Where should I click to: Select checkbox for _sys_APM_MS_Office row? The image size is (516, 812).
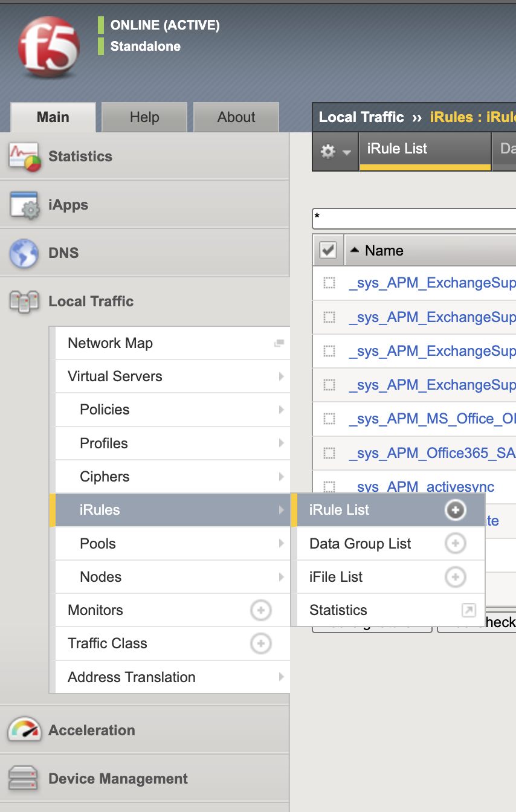click(x=329, y=419)
